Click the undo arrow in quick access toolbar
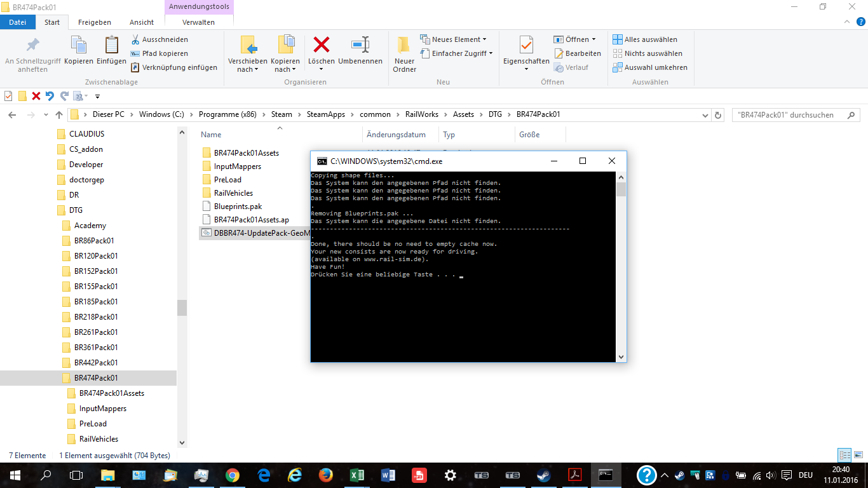 [x=50, y=96]
